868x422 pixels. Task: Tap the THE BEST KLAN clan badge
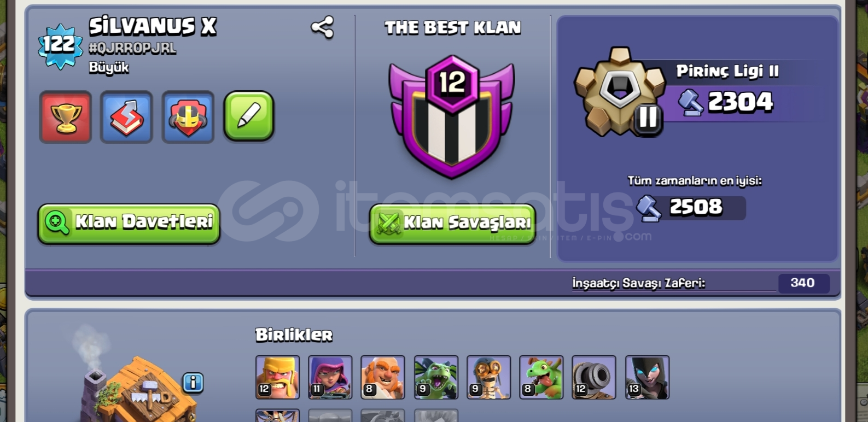coord(452,117)
